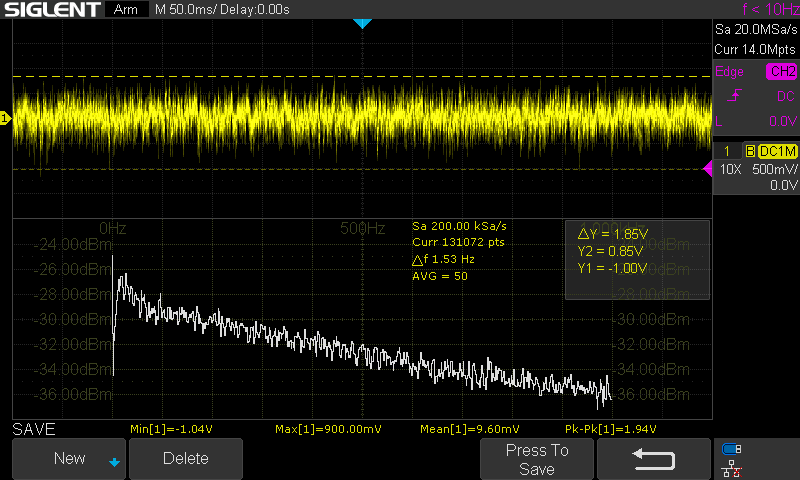This screenshot has width=800, height=480.
Task: Click the right -34.00dBm axis label
Action: click(653, 369)
